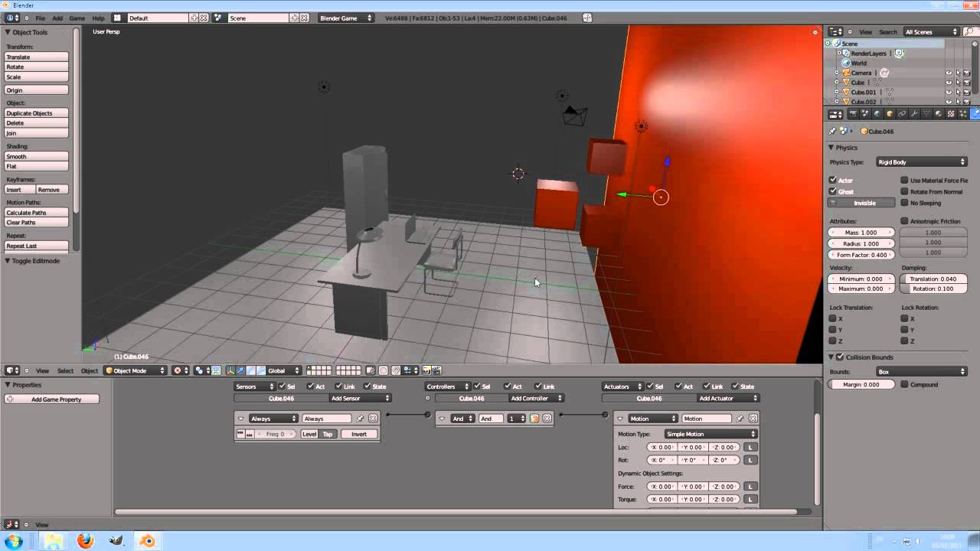Toggle Sensors State checkbox
Screen dimensions: 980x551
pyautogui.click(x=367, y=386)
